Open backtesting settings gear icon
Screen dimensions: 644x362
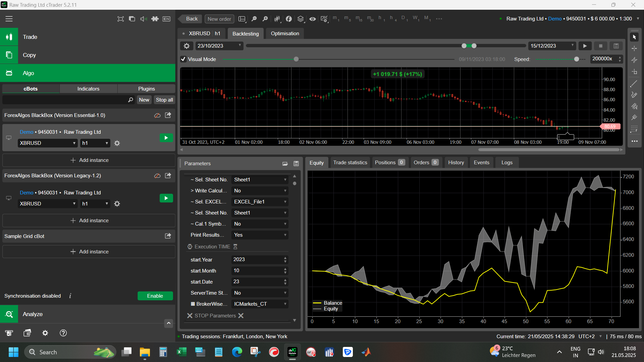(x=187, y=46)
